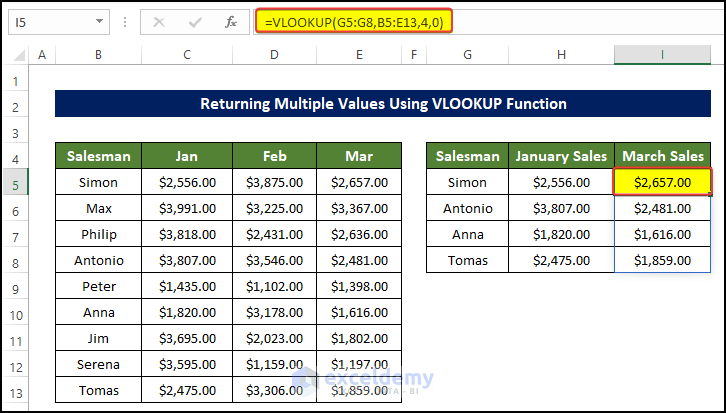Click the dark blue title banner
This screenshot has height=413, width=726.
[383, 104]
